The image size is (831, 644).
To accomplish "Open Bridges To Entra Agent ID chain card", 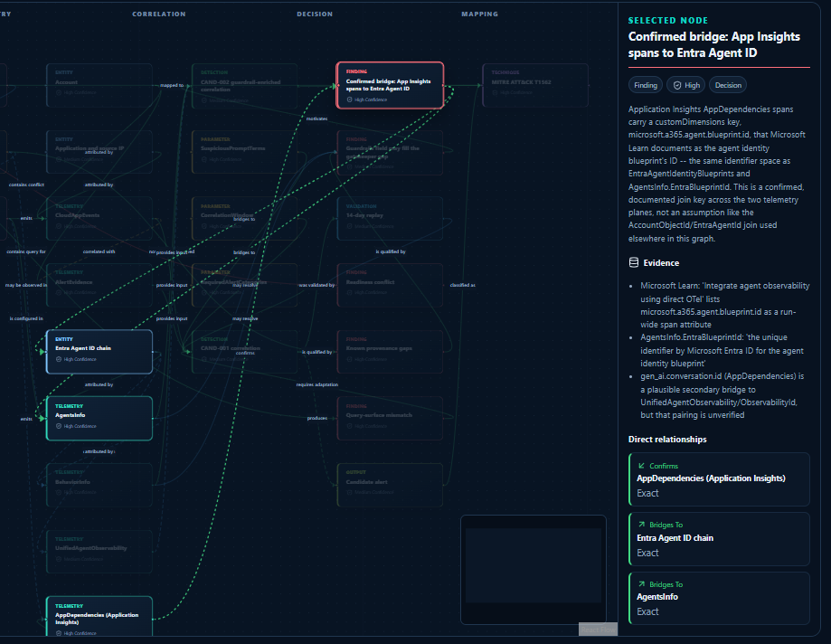I will [x=719, y=538].
